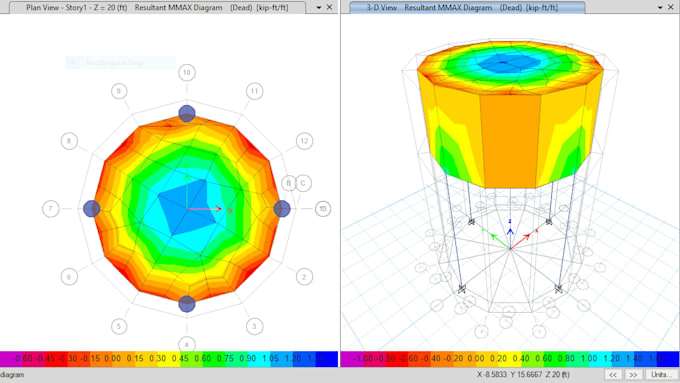Image resolution: width=680 pixels, height=383 pixels.
Task: Select grid bubble C in plan view
Action: 303,183
